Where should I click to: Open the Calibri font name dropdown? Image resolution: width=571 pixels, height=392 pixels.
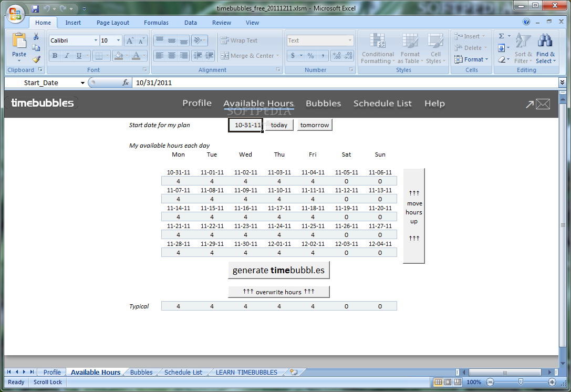[x=96, y=40]
